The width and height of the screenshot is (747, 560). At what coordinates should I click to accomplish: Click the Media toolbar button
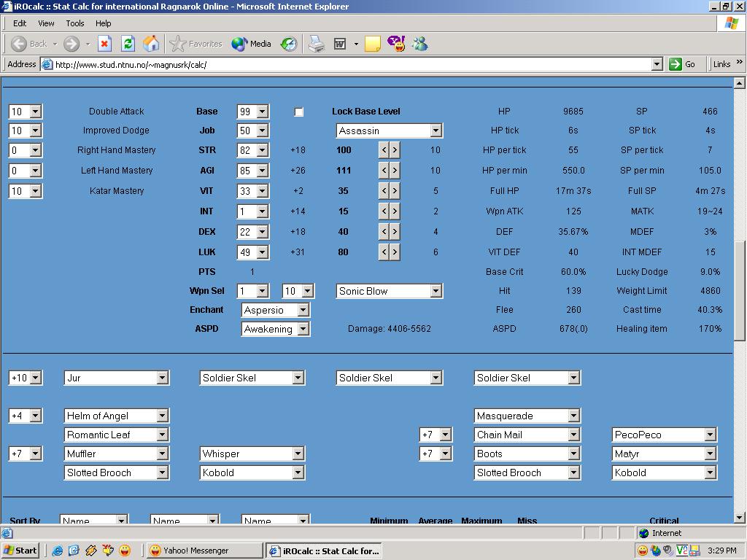click(252, 44)
